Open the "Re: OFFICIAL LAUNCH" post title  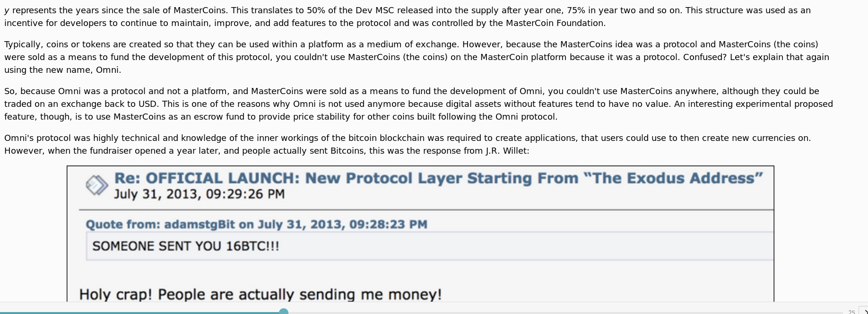click(438, 178)
